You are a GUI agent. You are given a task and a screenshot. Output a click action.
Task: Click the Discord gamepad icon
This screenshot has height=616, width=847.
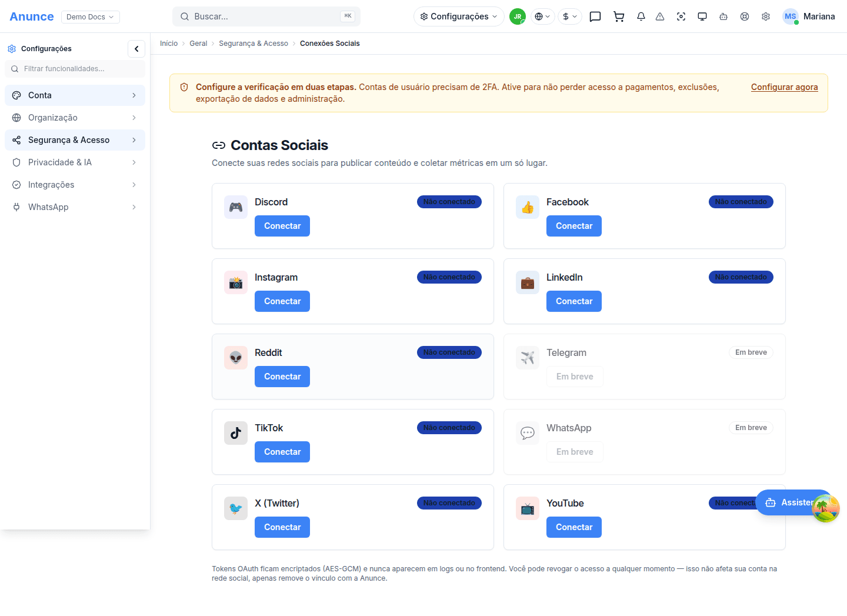(236, 207)
